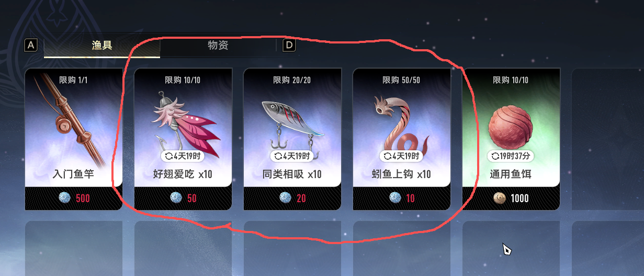Click the 20 price on 同类相吸
644x276 pixels.
301,198
